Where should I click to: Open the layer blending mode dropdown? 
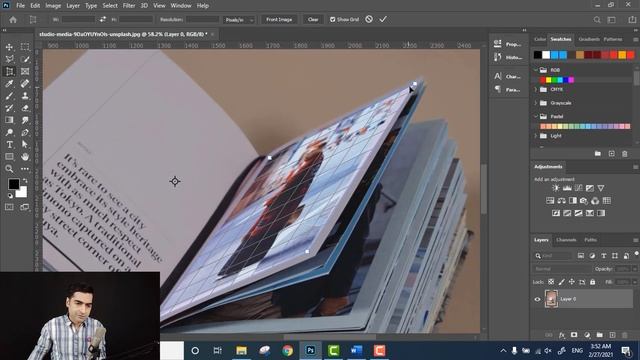pos(562,269)
